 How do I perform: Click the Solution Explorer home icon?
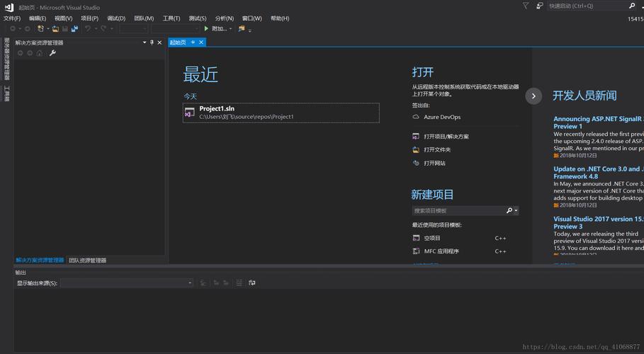click(x=40, y=53)
